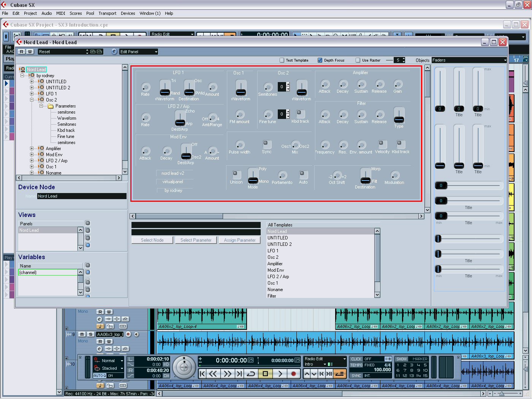Click the e icon next to Edit Panel
532x399 pixels.
click(114, 51)
